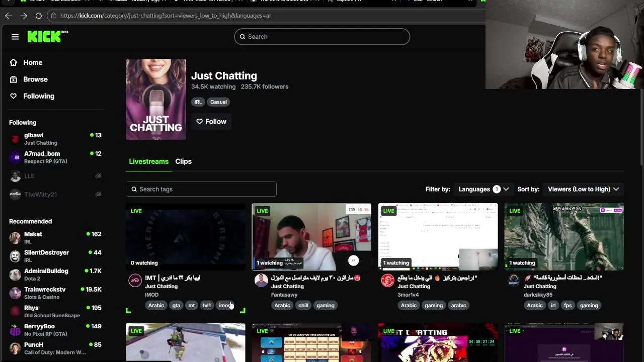The image size is (644, 362).
Task: Click the 235.7K followers text
Action: click(x=265, y=86)
